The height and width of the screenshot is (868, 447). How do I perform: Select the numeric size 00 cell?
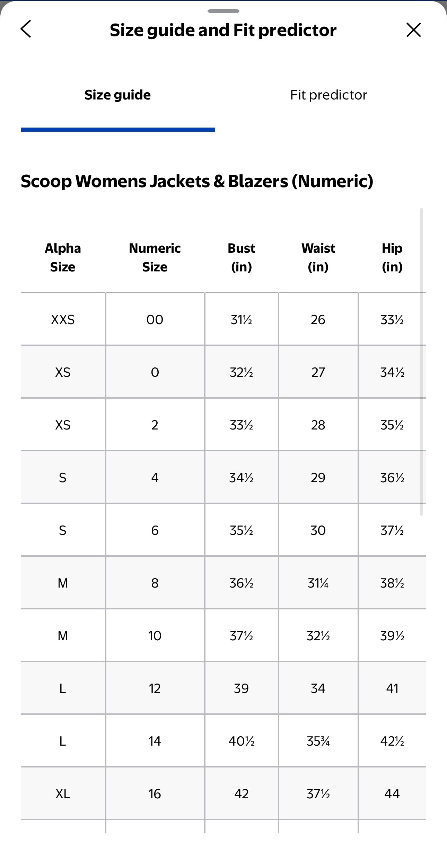pos(155,319)
